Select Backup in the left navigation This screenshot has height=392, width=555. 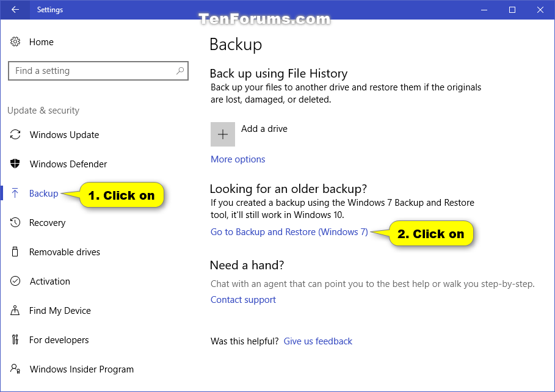click(43, 193)
